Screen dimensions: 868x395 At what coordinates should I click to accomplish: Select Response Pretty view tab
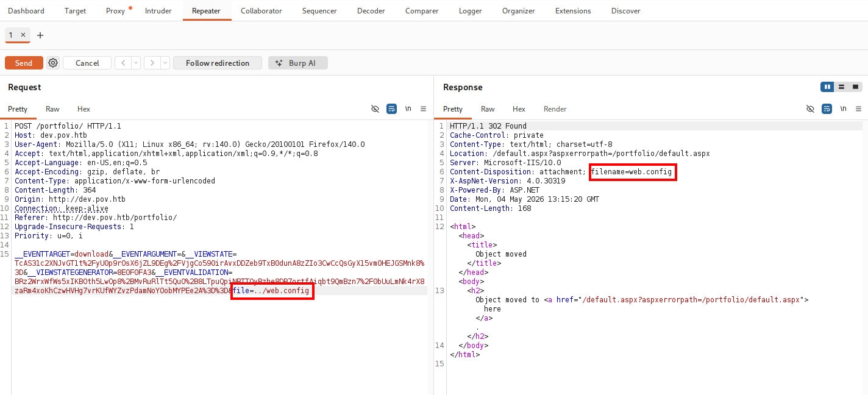coord(453,109)
